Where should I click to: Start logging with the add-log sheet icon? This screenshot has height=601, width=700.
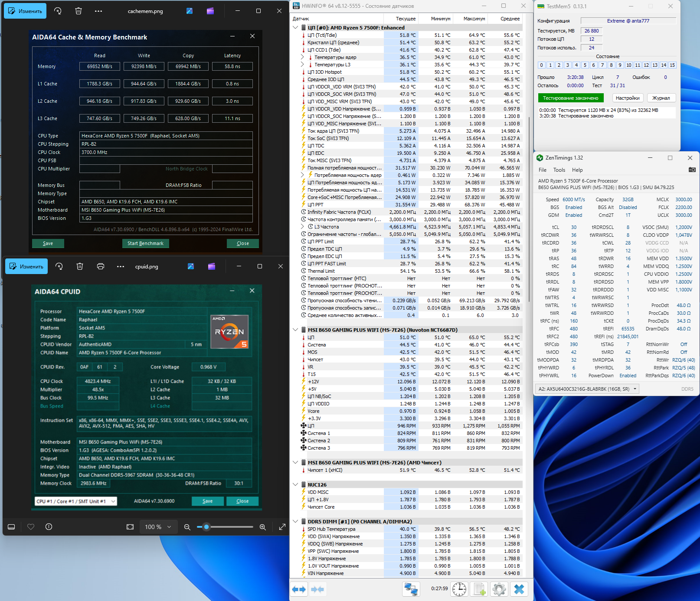(x=479, y=589)
